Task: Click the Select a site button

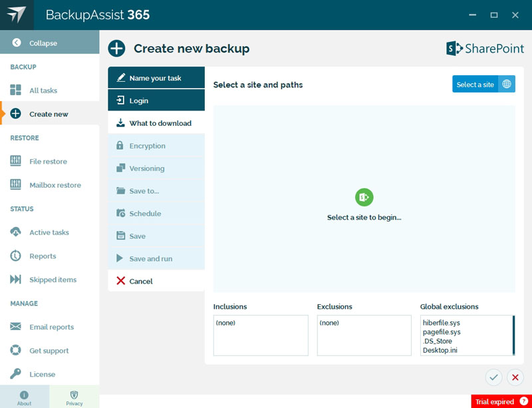Action: coord(483,84)
